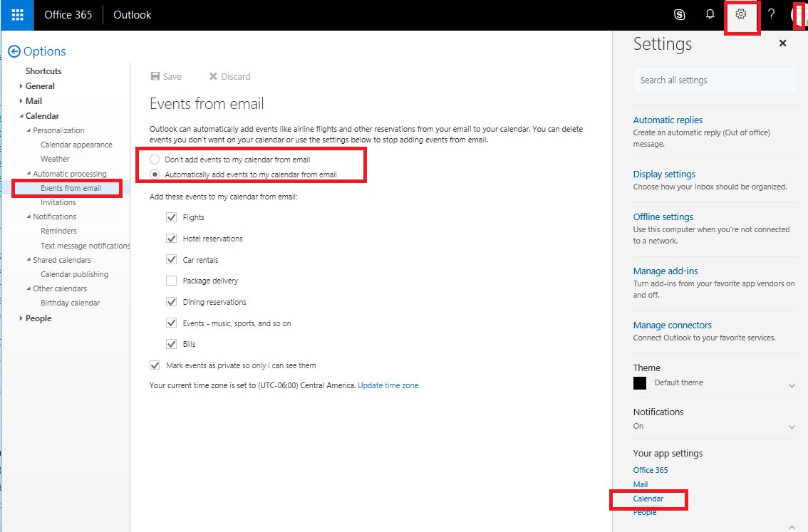The width and height of the screenshot is (808, 532).
Task: Open Offline settings link
Action: click(663, 217)
